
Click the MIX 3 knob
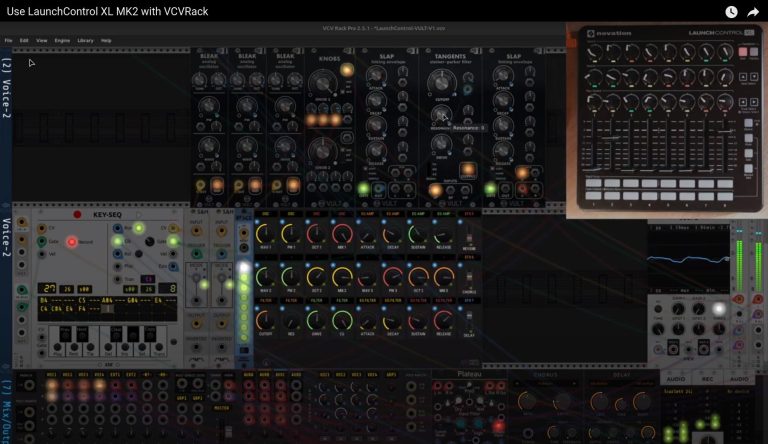pos(444,277)
